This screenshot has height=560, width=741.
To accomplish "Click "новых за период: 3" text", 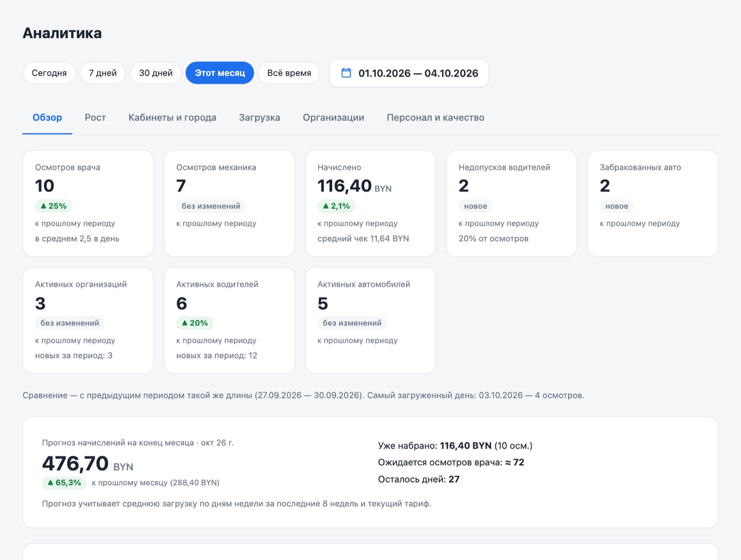I will (74, 356).
